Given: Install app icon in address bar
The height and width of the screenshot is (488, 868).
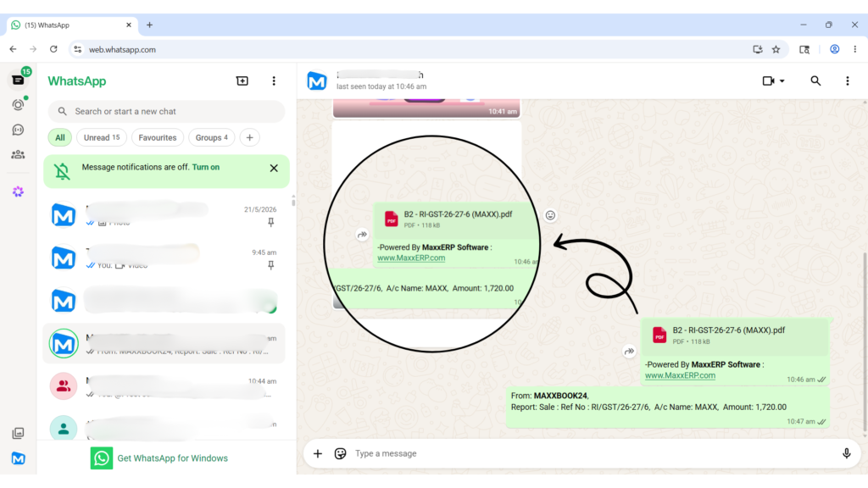Looking at the screenshot, I should coord(757,49).
